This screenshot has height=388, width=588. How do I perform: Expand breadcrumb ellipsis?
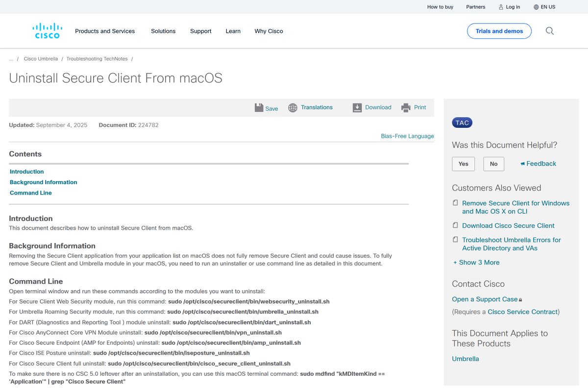point(11,59)
